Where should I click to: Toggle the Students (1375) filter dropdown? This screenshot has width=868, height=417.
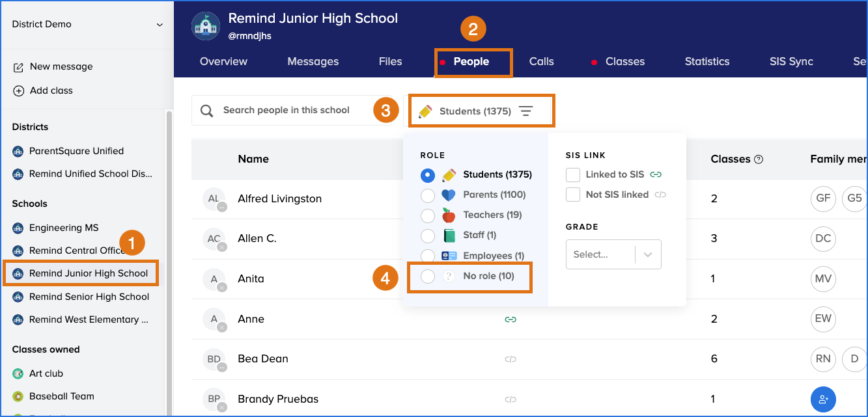pos(482,111)
